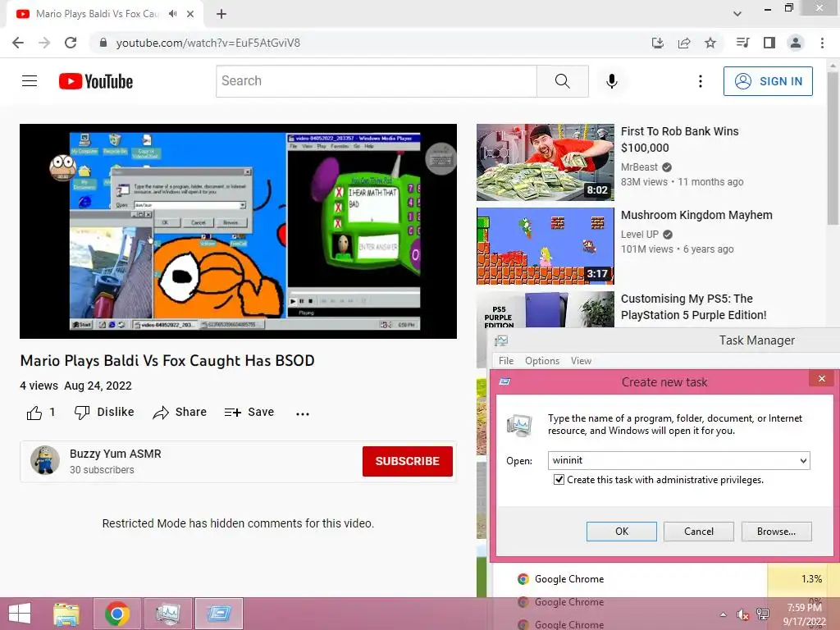Open the YouTube hamburger guide menu
The image size is (840, 630).
point(30,81)
